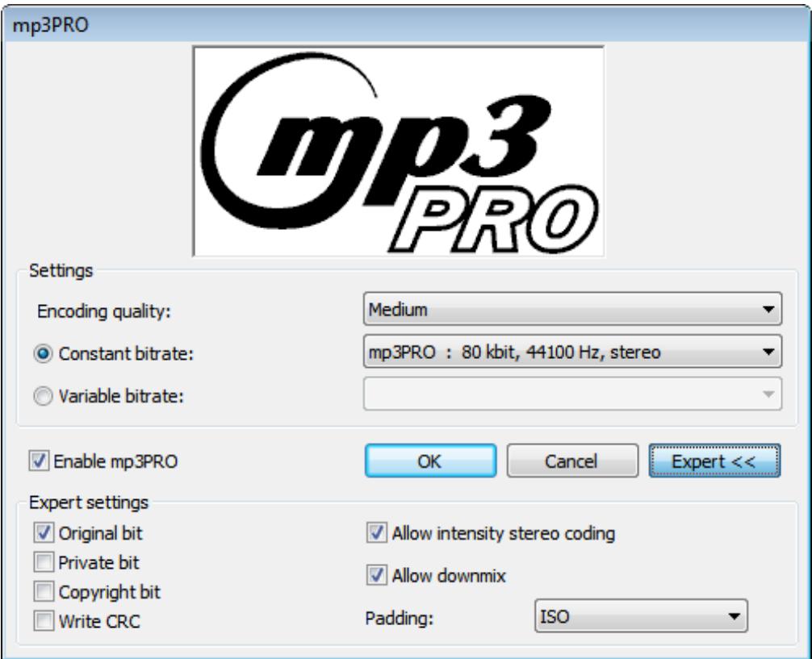Click the Padding label

click(x=400, y=618)
